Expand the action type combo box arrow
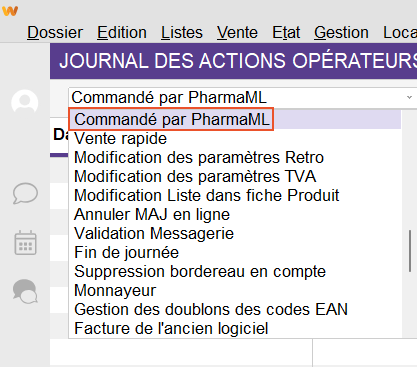417x367 pixels. click(x=409, y=97)
